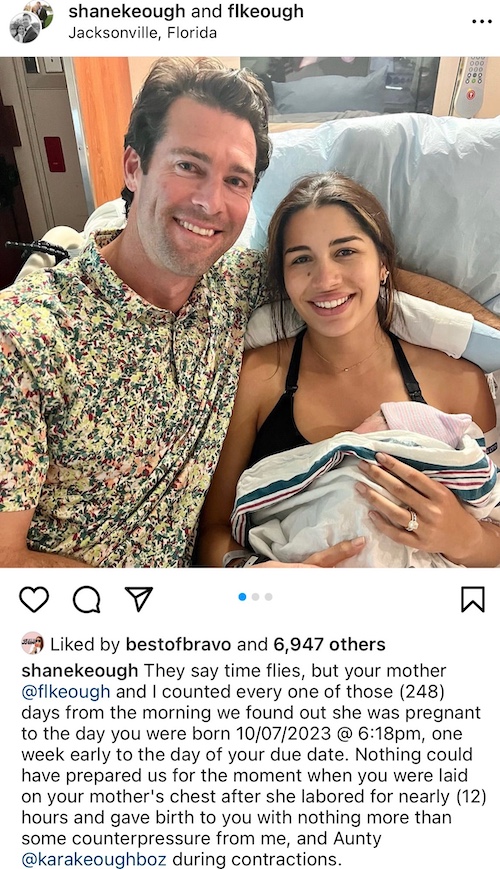Open bestofbravo's small avatar beside Liked by
This screenshot has height=869, width=500.
[x=32, y=643]
